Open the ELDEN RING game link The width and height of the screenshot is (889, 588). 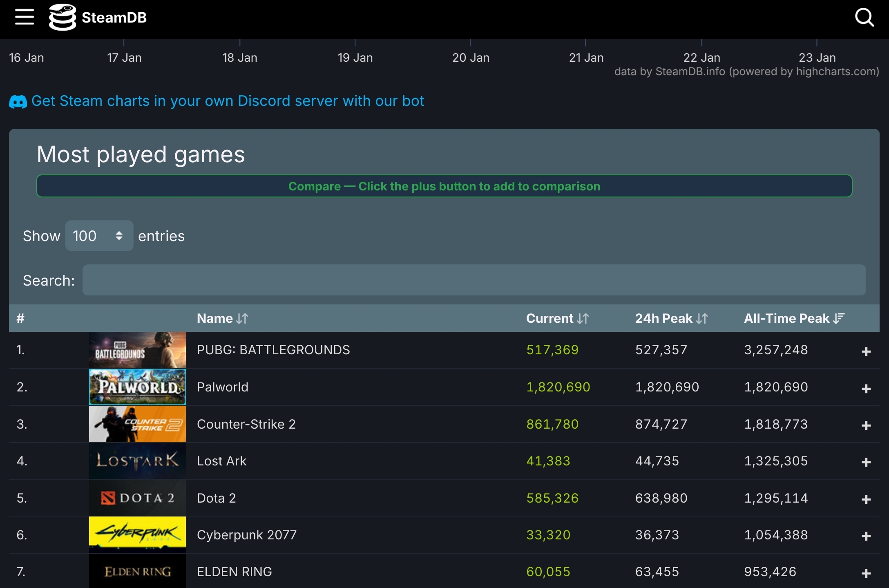pyautogui.click(x=235, y=572)
